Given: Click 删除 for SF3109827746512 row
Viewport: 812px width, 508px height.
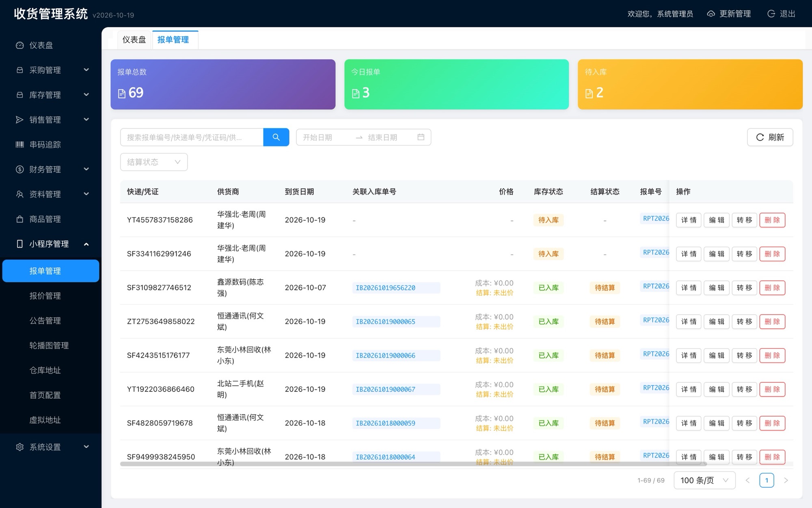Looking at the screenshot, I should pyautogui.click(x=772, y=288).
